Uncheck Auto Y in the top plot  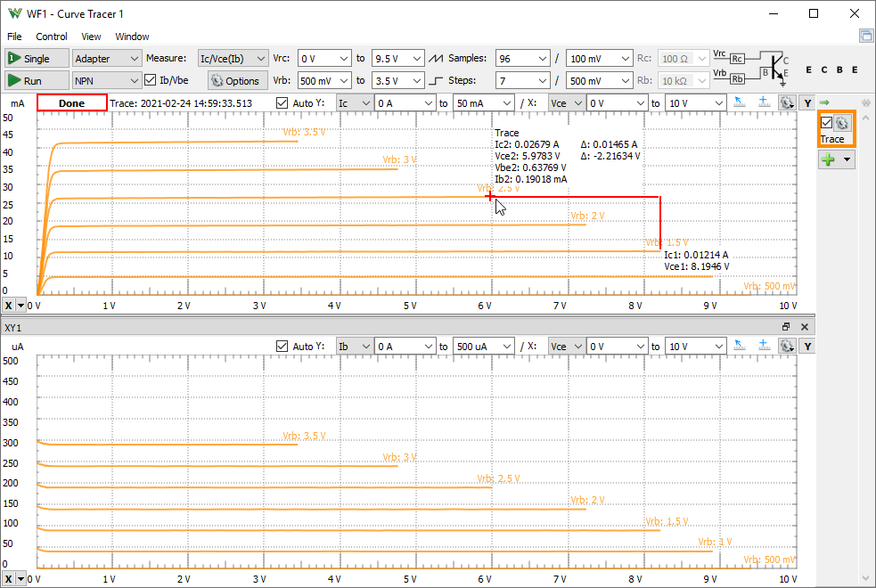click(x=282, y=103)
